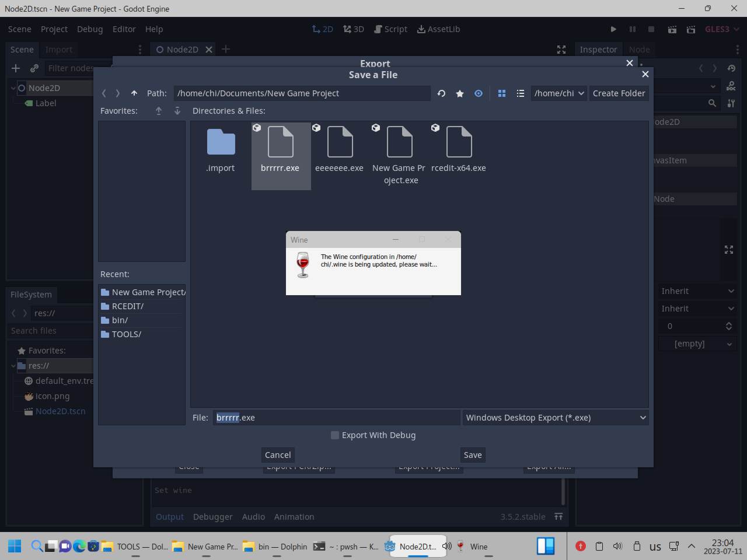747x560 pixels.
Task: Open the GLES3 renderer dropdown
Action: tap(722, 29)
